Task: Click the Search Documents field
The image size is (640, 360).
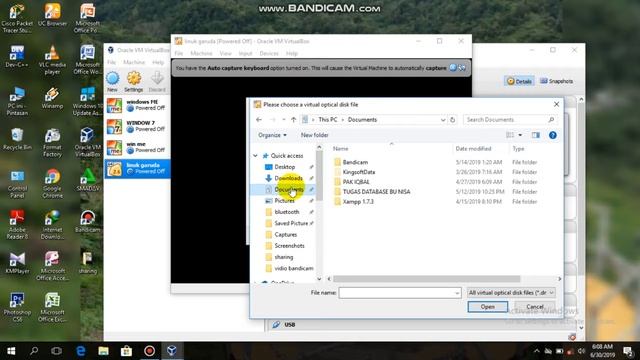Action: [x=510, y=120]
